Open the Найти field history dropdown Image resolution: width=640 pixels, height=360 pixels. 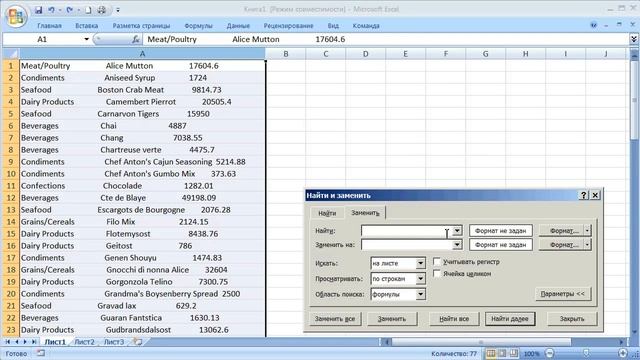pyautogui.click(x=457, y=231)
